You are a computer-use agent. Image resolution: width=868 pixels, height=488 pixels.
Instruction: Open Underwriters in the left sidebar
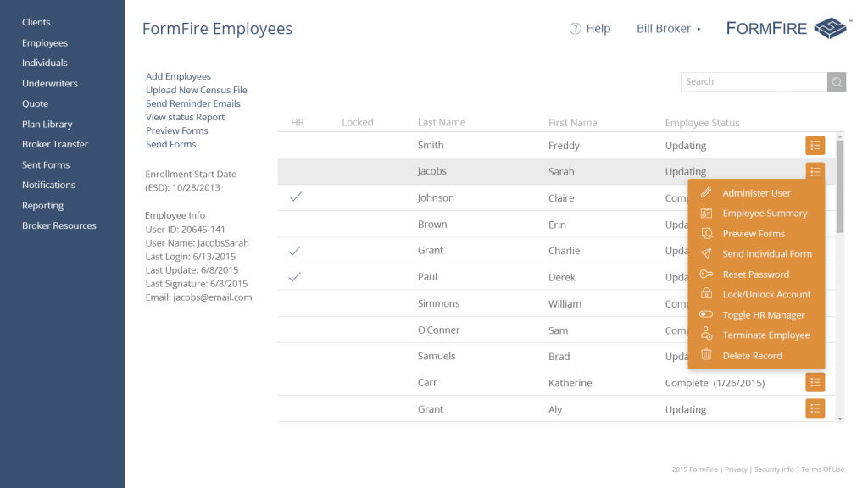click(x=50, y=84)
